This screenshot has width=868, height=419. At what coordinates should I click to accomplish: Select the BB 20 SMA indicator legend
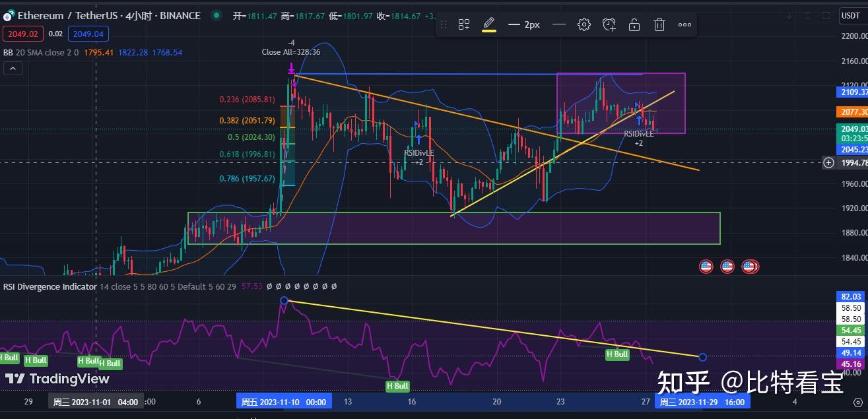[41, 52]
